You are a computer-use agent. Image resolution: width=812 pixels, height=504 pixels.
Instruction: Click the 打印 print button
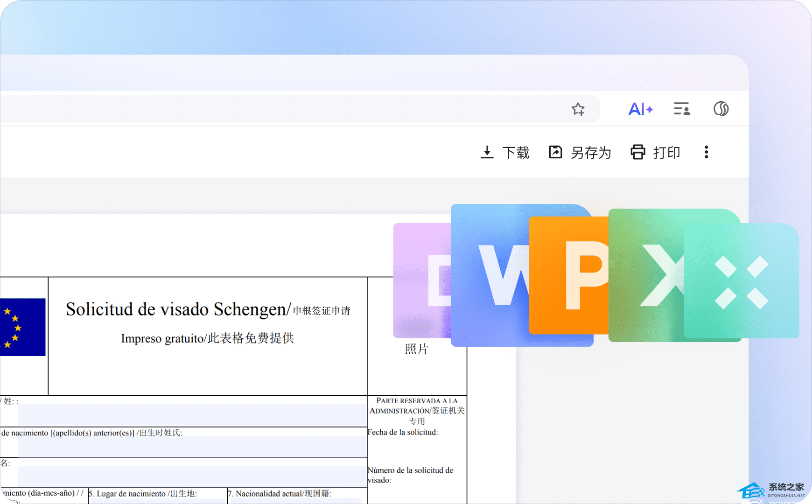coord(655,153)
